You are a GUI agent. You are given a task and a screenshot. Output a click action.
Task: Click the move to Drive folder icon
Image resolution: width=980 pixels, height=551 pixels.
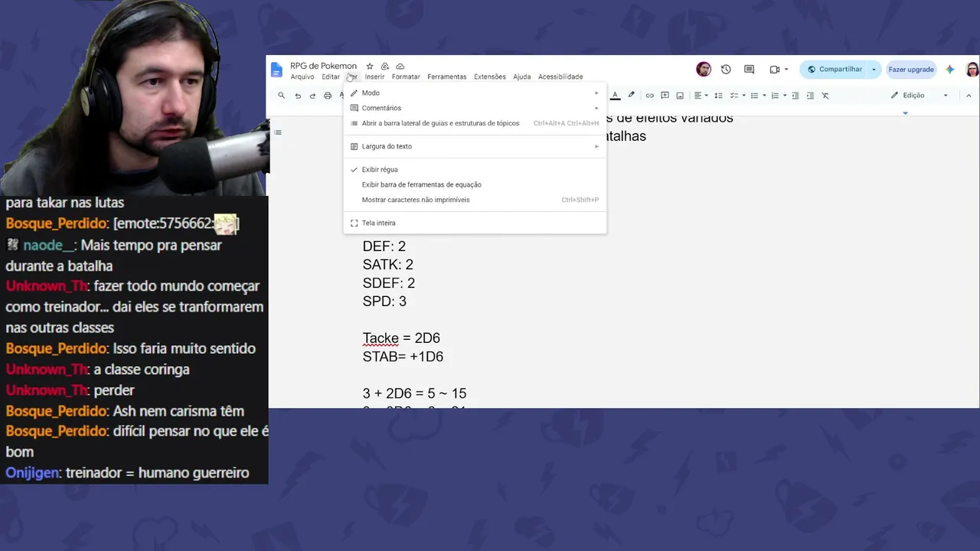[x=385, y=66]
